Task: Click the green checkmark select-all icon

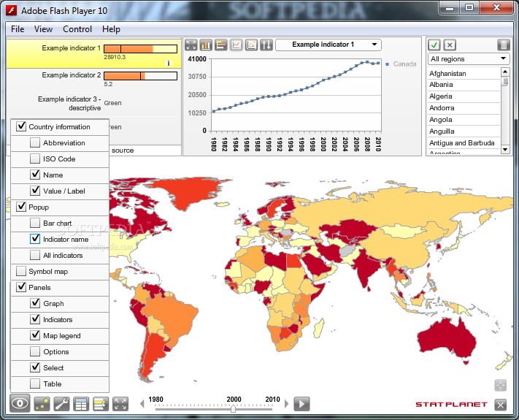Action: pos(434,45)
